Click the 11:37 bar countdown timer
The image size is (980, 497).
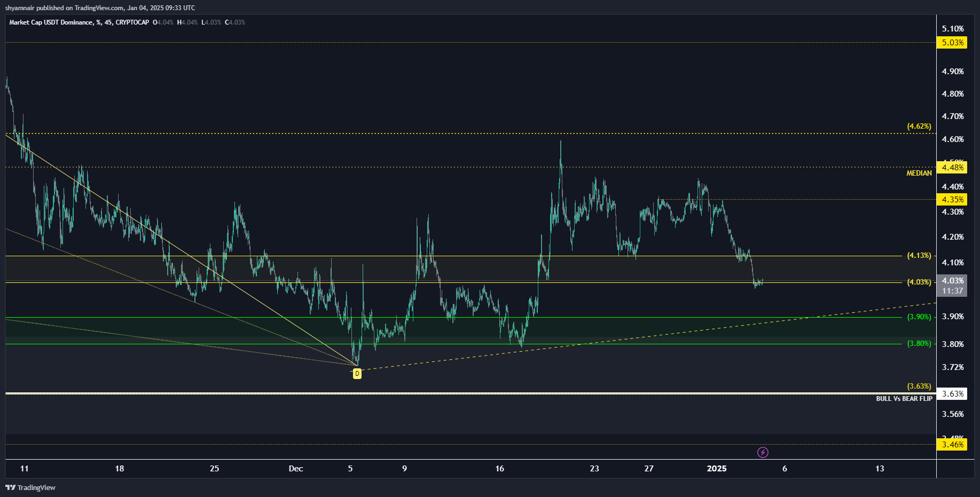pos(952,291)
